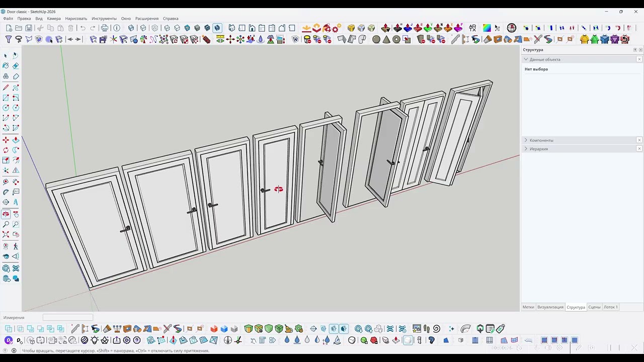Screen dimensions: 644x362
Task: Open the Камера menu
Action: point(54,19)
